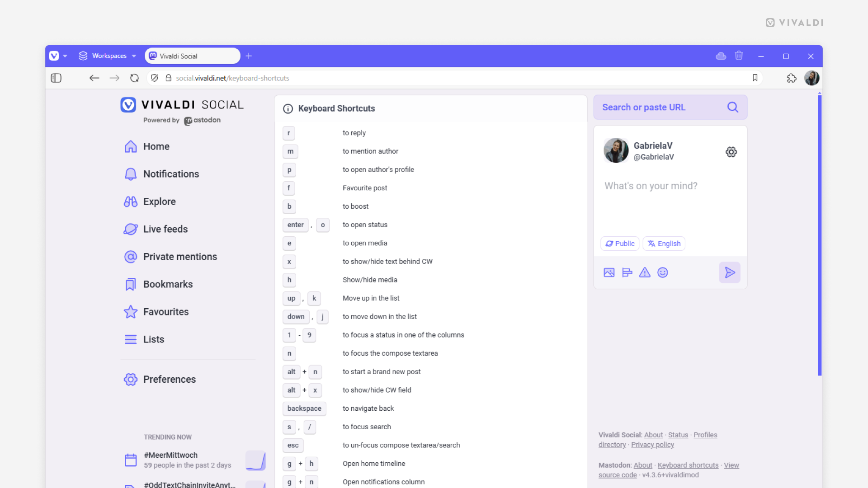Viewport: 868px width, 488px height.
Task: Open a new tab with plus button
Action: coord(249,56)
